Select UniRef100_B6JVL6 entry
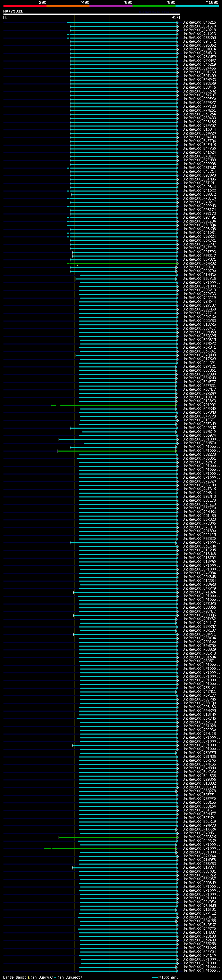Viewport: 222px width, 980px height. pyautogui.click(x=199, y=278)
